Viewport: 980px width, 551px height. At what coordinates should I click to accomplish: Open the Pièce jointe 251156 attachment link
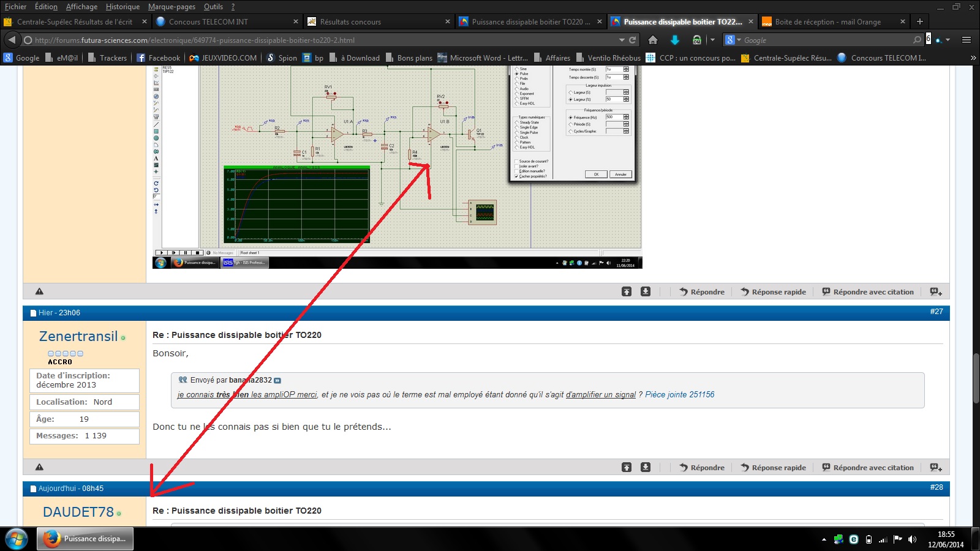pos(680,395)
